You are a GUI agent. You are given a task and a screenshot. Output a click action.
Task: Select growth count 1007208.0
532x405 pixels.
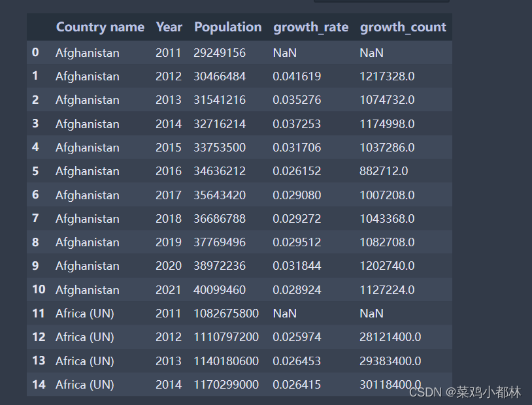point(387,195)
